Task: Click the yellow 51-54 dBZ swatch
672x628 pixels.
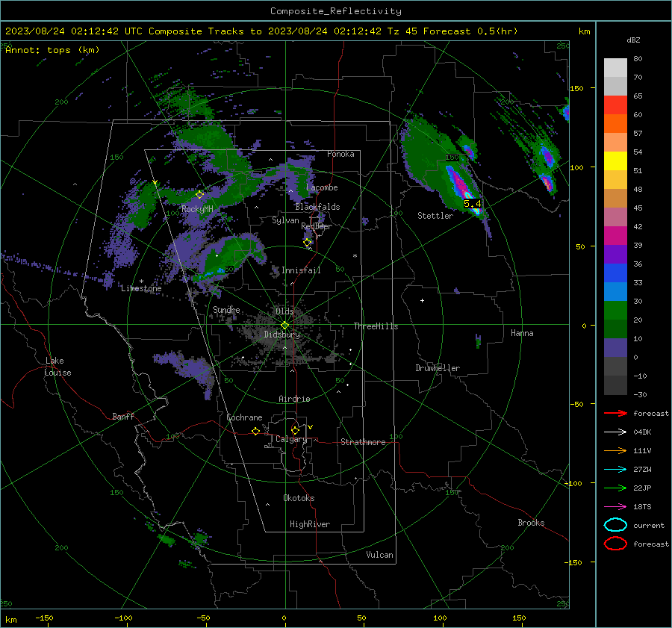Action: coord(615,161)
